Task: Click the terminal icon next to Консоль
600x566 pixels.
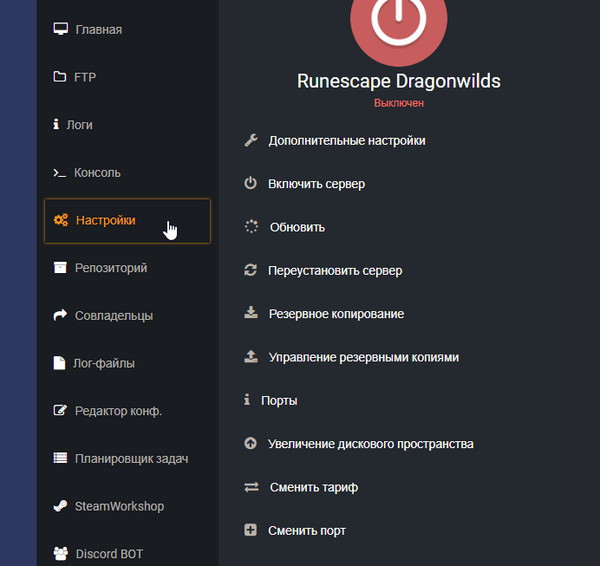Action: coord(60,173)
